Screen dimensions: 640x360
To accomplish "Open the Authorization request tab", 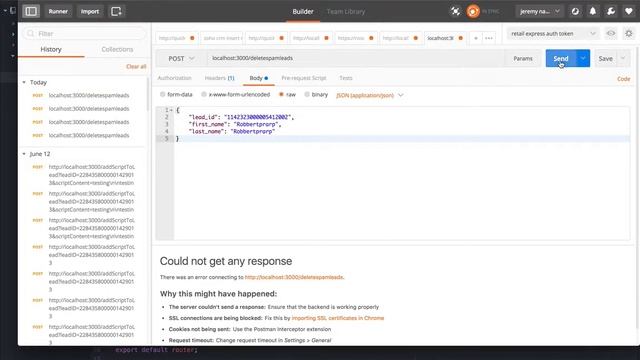I will click(174, 78).
